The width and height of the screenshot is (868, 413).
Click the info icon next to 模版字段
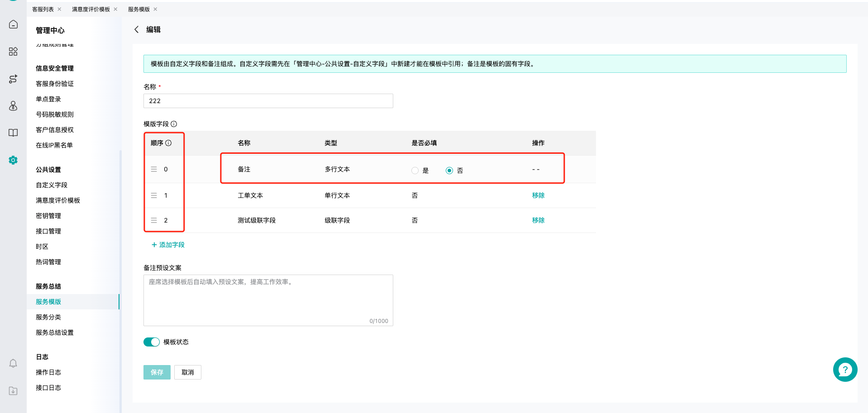[174, 124]
